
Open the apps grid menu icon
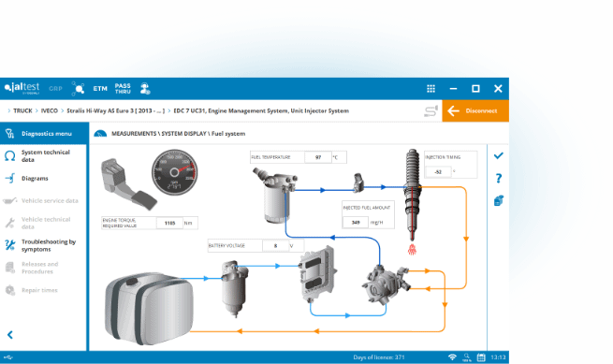tap(431, 89)
